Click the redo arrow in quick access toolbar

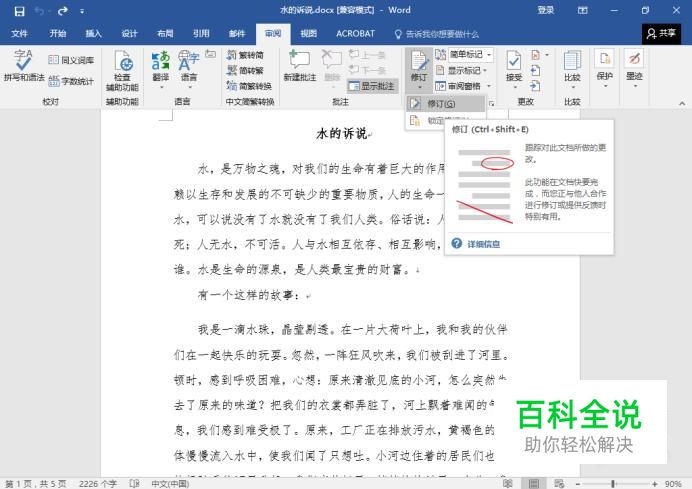coord(63,11)
